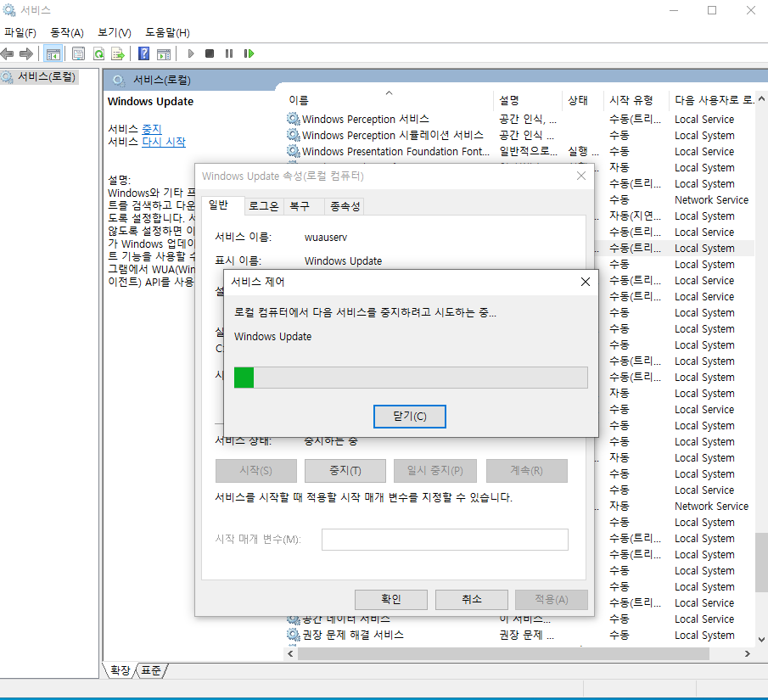Click the 자동(지연... startup type cell
Screen dimensions: 768x700
click(636, 216)
